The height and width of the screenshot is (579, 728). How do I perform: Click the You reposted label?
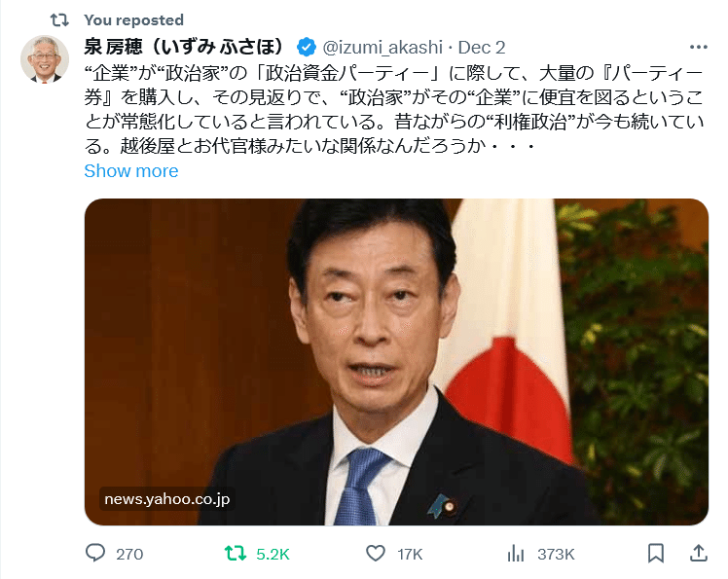[x=133, y=20]
